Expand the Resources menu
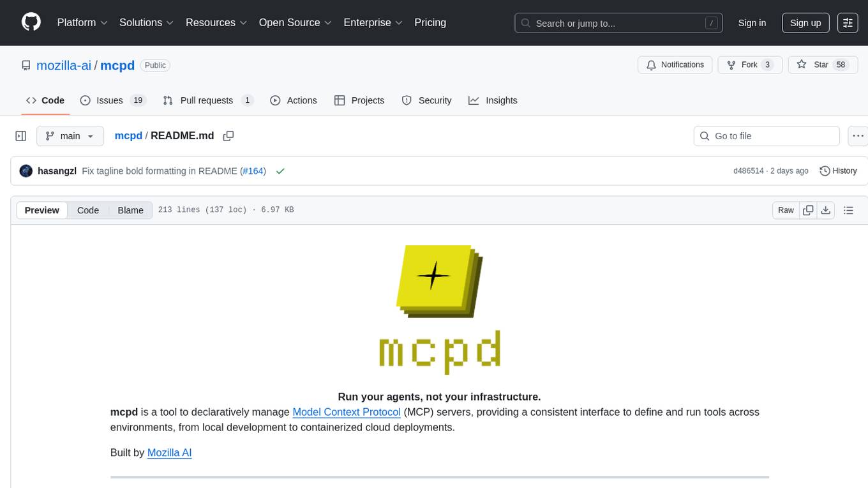The image size is (868, 488). (216, 22)
